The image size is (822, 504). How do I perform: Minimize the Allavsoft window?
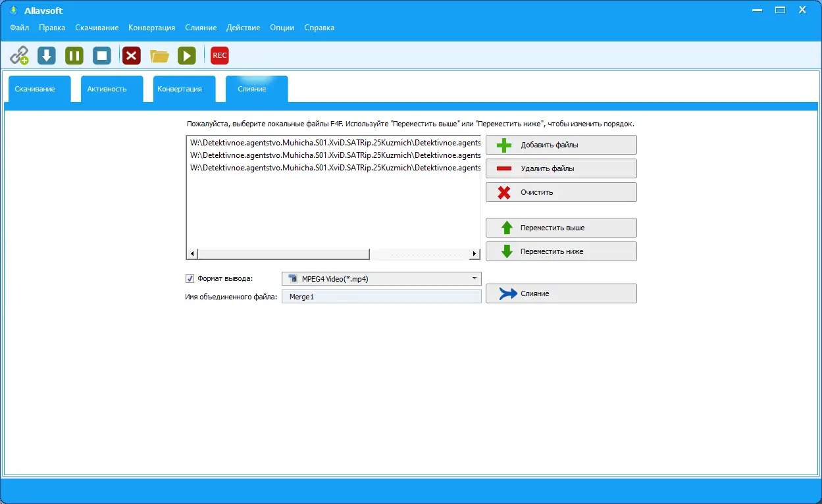[758, 10]
